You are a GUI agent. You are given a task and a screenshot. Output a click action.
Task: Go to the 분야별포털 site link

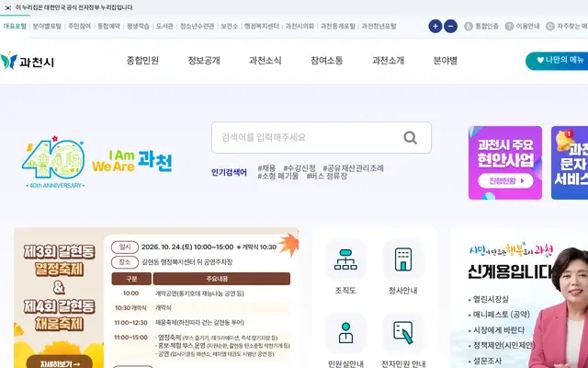(x=47, y=27)
